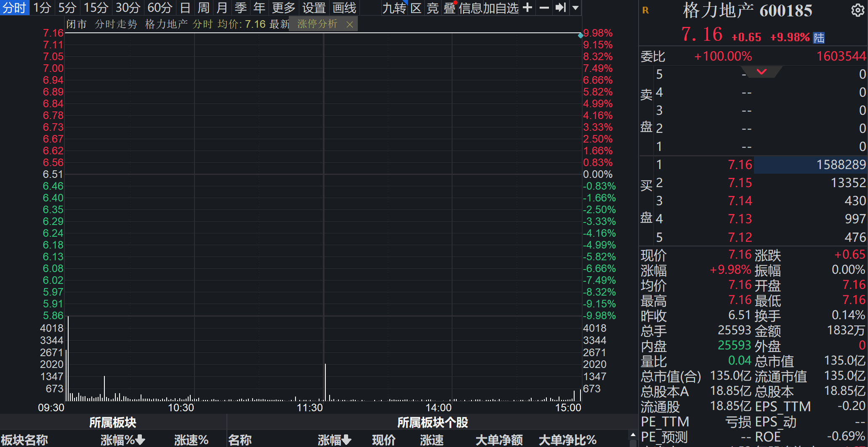Sort sector list by 涨幅% column
868x447 pixels.
(x=122, y=440)
